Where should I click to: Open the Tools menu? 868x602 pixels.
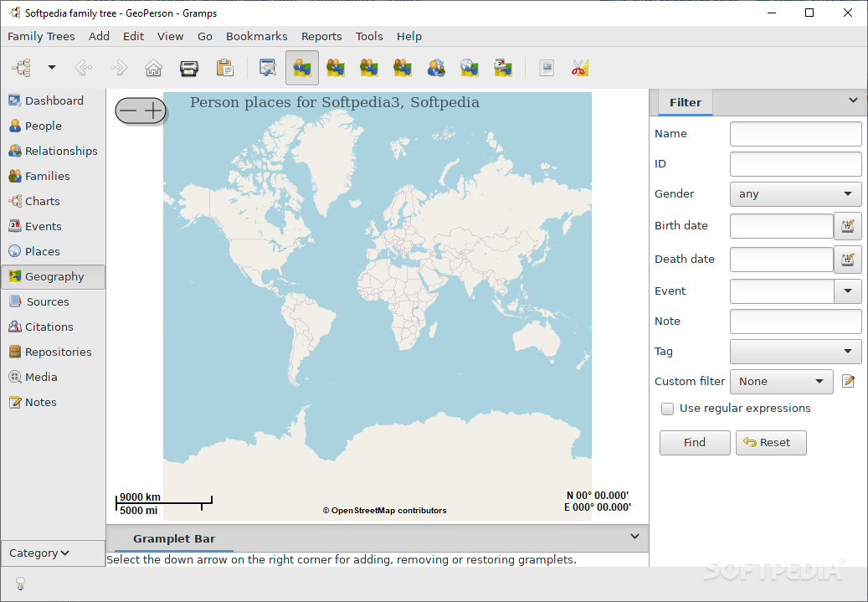pos(368,37)
